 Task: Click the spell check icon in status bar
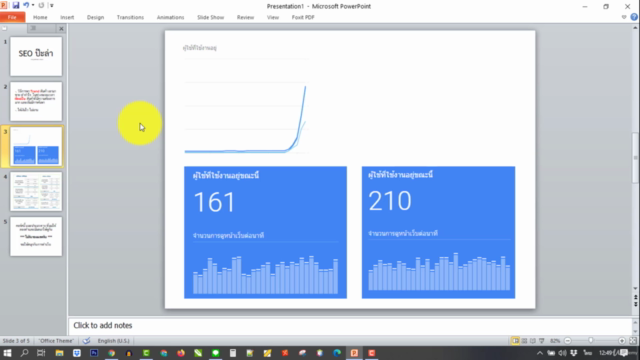[86, 340]
